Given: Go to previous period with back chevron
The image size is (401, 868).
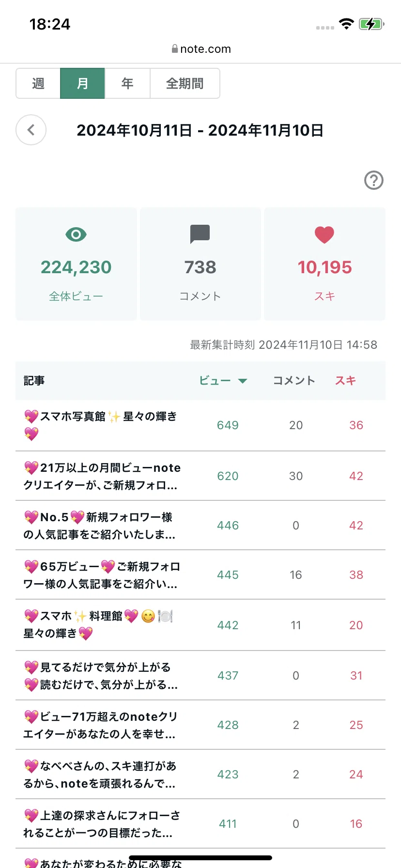Looking at the screenshot, I should (31, 130).
